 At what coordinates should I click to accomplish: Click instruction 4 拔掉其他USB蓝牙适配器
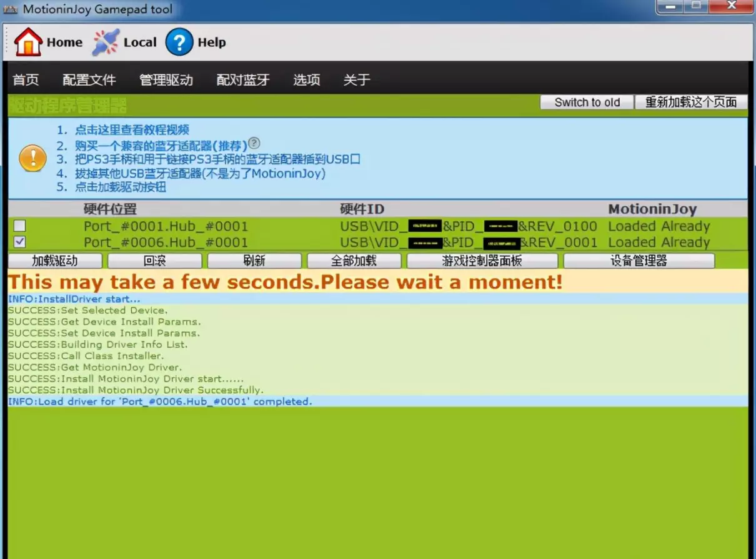click(201, 173)
